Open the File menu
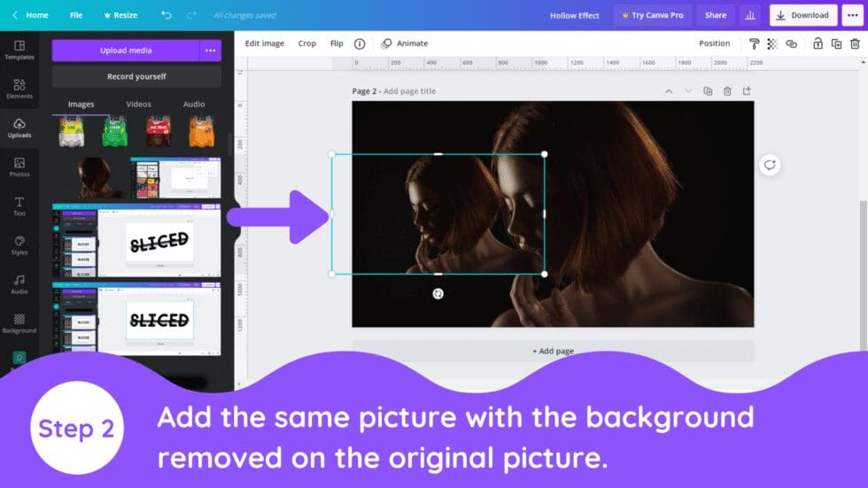The height and width of the screenshot is (488, 868). (76, 15)
